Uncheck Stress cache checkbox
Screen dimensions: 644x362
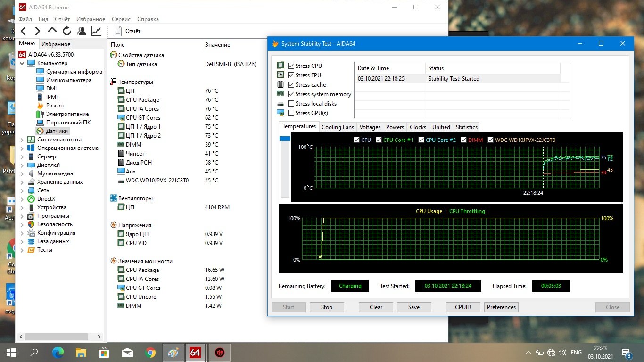click(x=291, y=85)
